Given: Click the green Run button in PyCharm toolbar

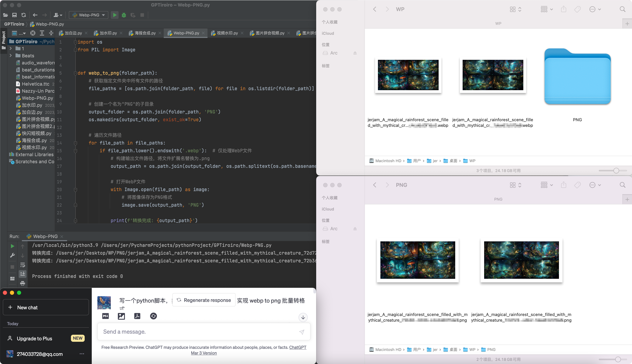Looking at the screenshot, I should pos(115,15).
